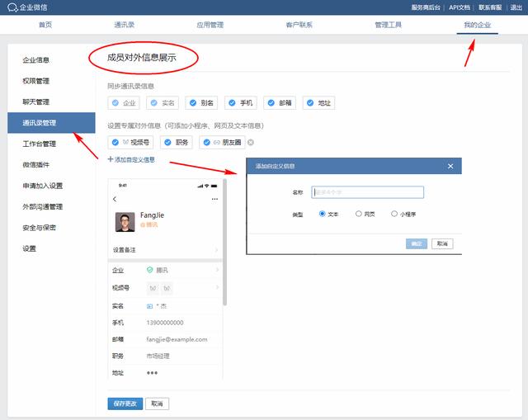Viewport: 528px width, 420px height.
Task: Click the plus icon for 添加自定义信息
Action: point(110,159)
